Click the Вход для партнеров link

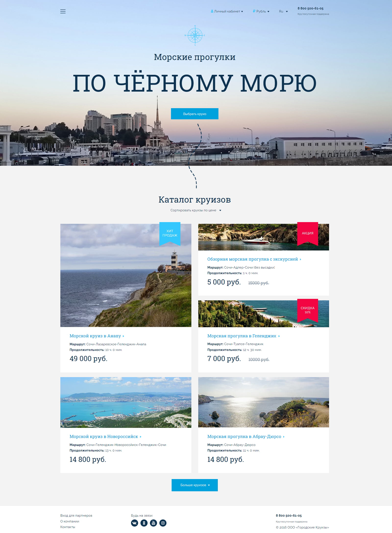coord(76,515)
